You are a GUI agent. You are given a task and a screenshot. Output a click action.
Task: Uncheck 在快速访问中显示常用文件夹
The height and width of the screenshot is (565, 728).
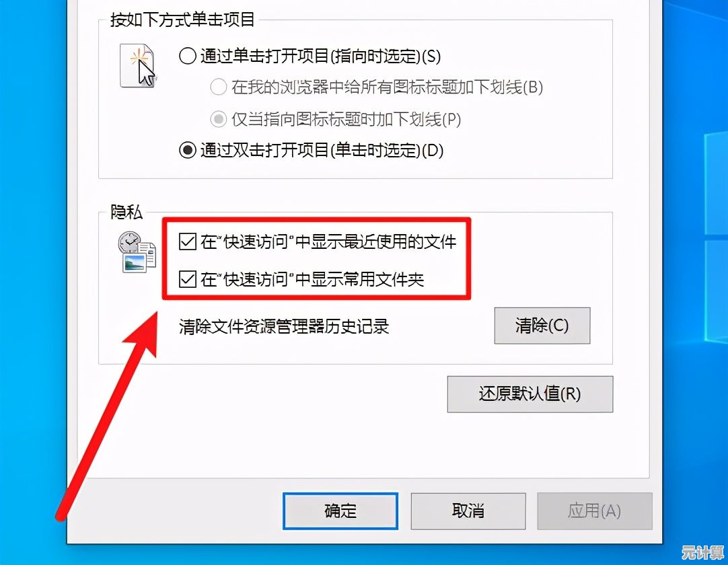pyautogui.click(x=188, y=279)
